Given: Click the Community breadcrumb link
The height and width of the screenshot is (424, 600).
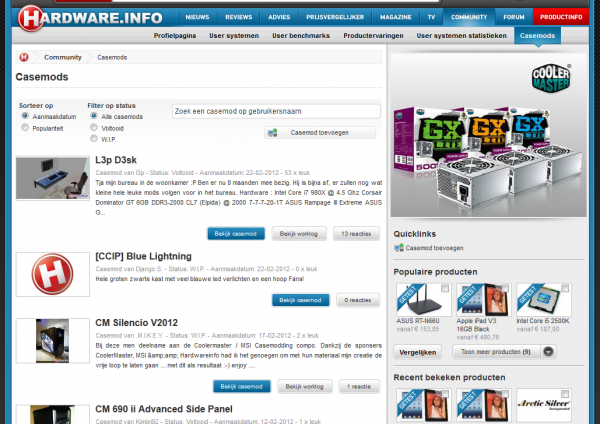Looking at the screenshot, I should click(63, 57).
